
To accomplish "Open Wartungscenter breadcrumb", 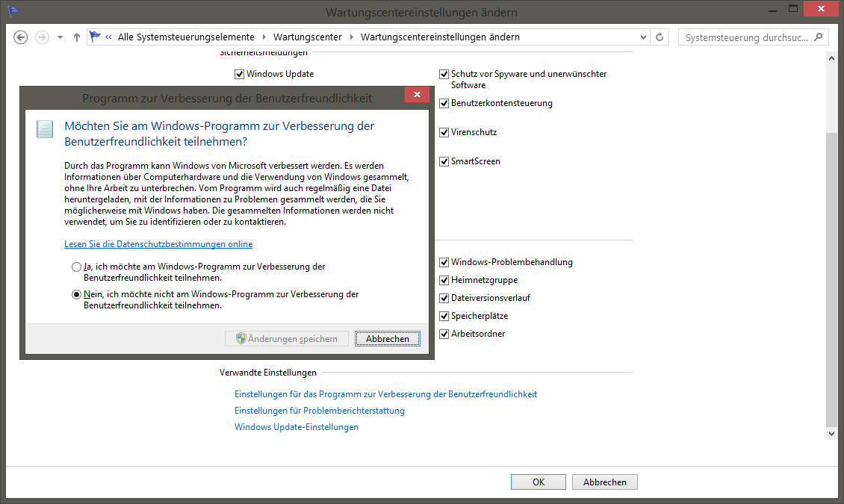I will pyautogui.click(x=307, y=37).
